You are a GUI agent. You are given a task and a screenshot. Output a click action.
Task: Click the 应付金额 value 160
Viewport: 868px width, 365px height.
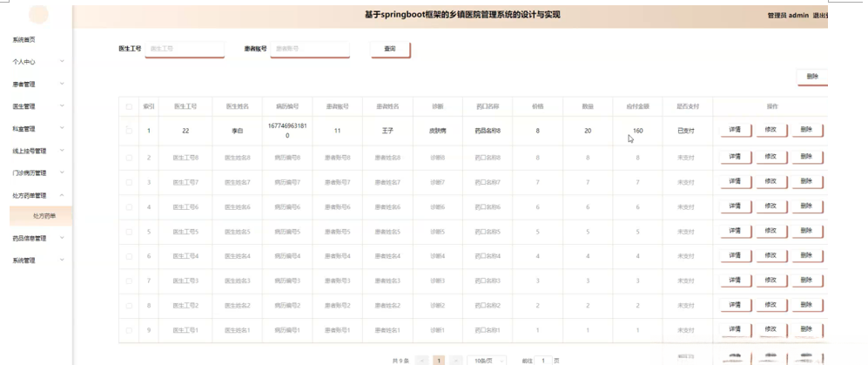click(637, 132)
